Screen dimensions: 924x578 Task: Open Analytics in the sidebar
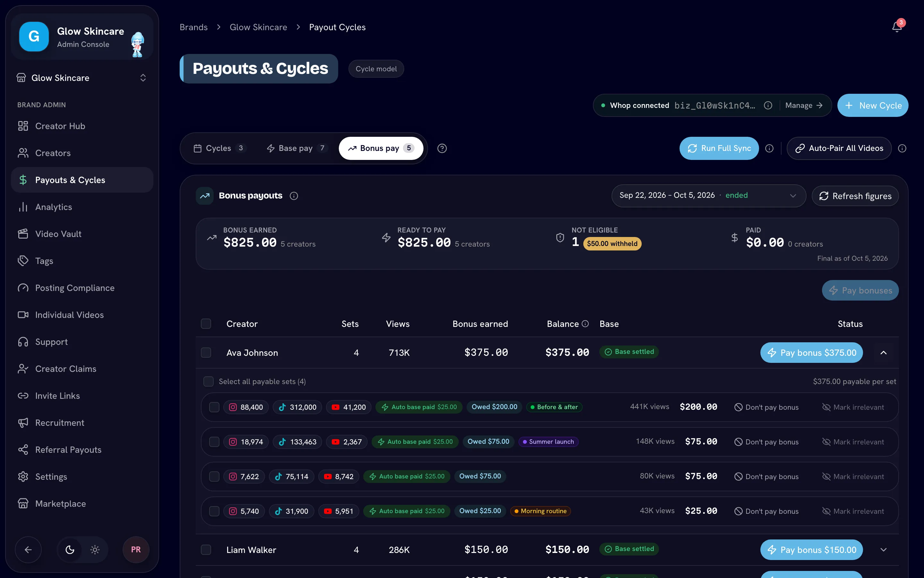click(x=82, y=207)
